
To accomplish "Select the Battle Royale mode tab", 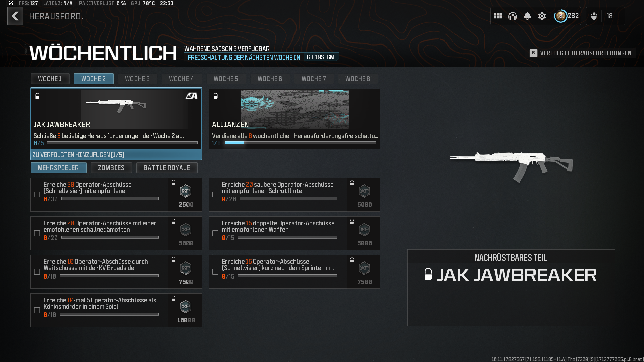I will pyautogui.click(x=166, y=168).
